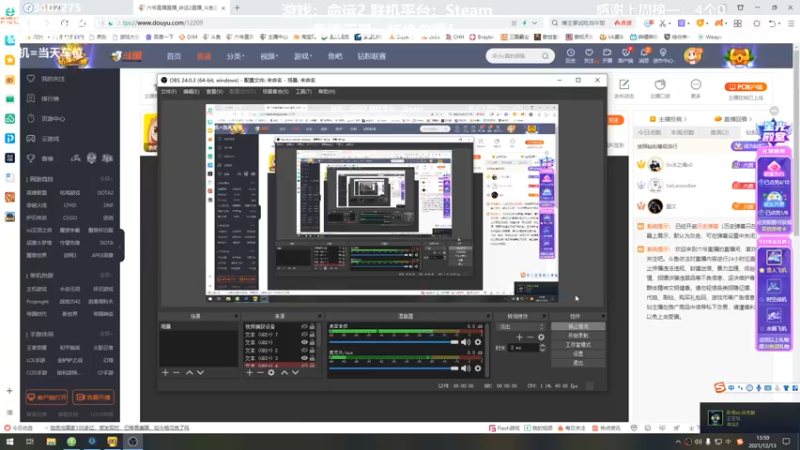Open the 淡出 transition type dropdown
This screenshot has width=800, height=450.
[x=521, y=327]
